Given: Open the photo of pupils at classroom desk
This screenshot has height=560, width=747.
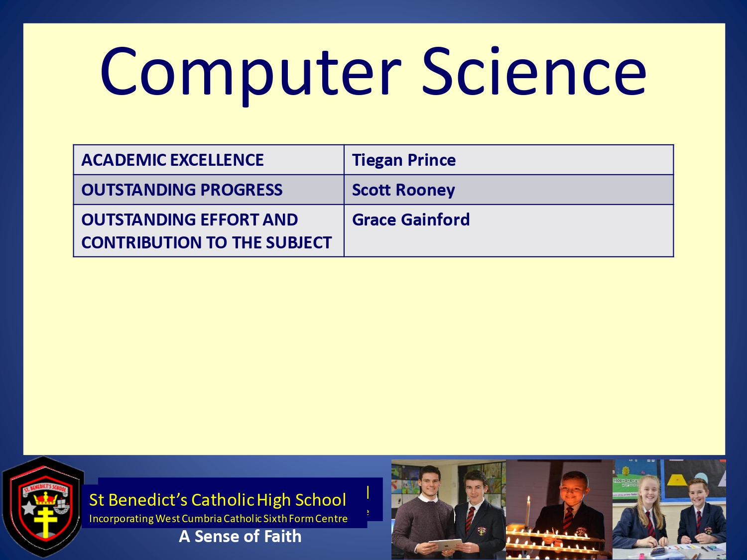Looking at the screenshot, I should (669, 510).
